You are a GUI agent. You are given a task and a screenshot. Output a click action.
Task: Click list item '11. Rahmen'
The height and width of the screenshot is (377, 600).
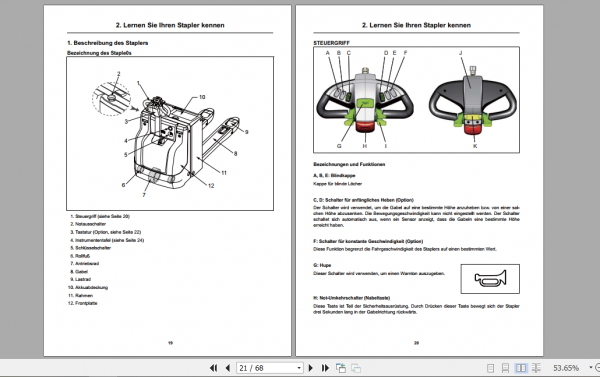[x=80, y=295]
